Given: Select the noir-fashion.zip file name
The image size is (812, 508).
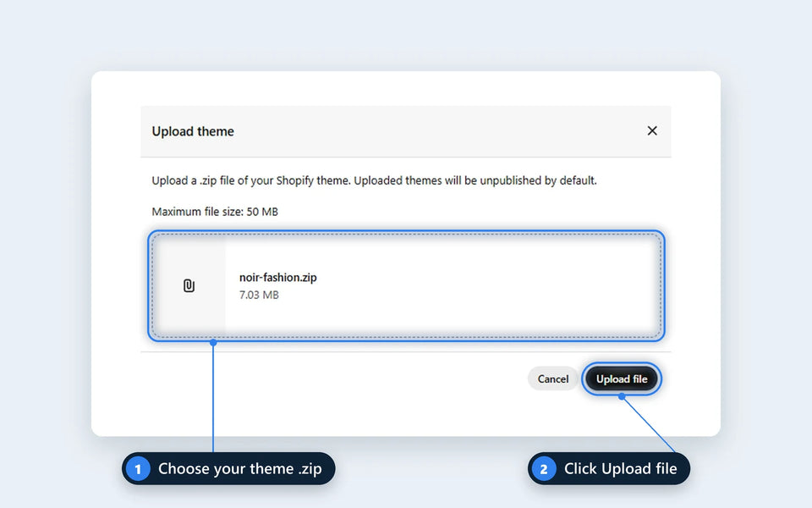Looking at the screenshot, I should (278, 278).
